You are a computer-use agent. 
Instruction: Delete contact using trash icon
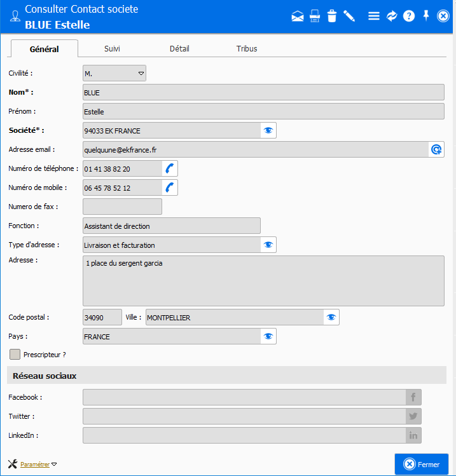coord(331,17)
